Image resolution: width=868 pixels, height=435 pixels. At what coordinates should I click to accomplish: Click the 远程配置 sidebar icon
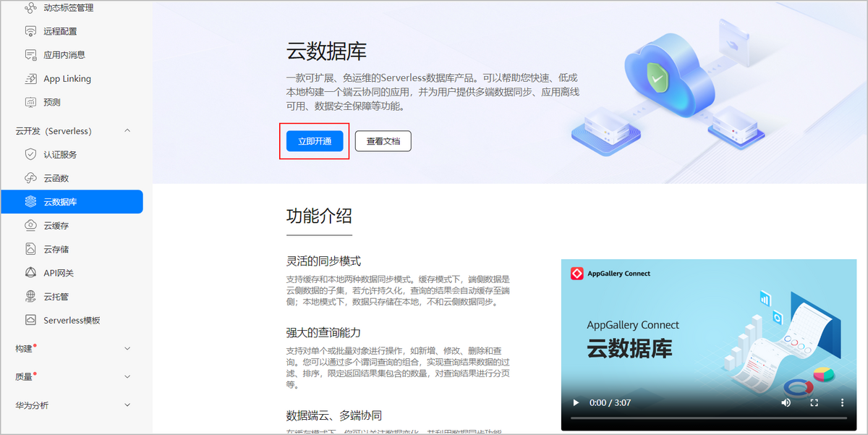click(30, 31)
